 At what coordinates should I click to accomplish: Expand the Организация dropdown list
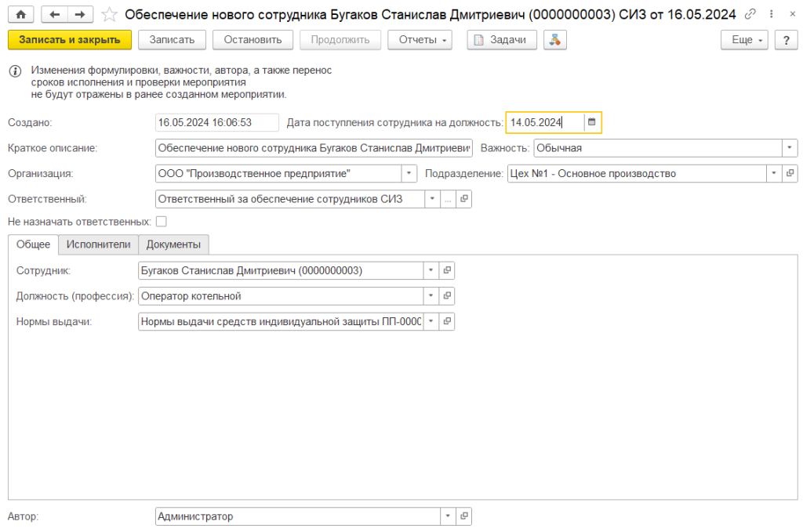tap(409, 173)
